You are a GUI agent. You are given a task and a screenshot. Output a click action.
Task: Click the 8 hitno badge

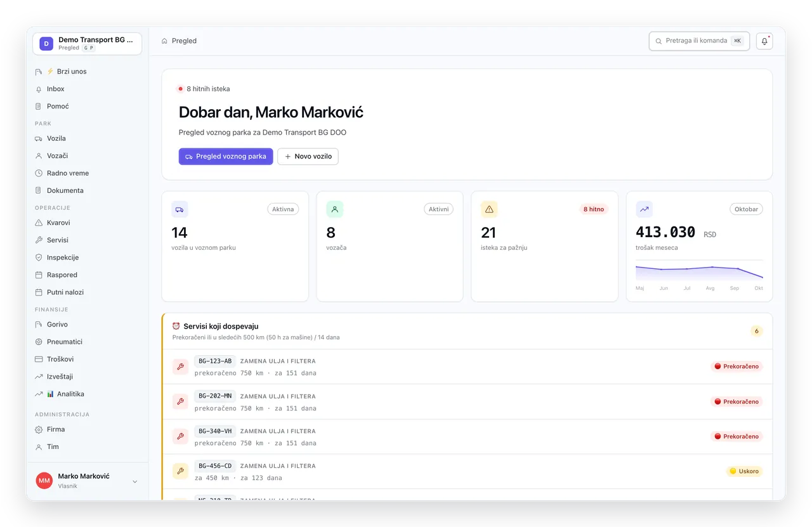pos(594,209)
